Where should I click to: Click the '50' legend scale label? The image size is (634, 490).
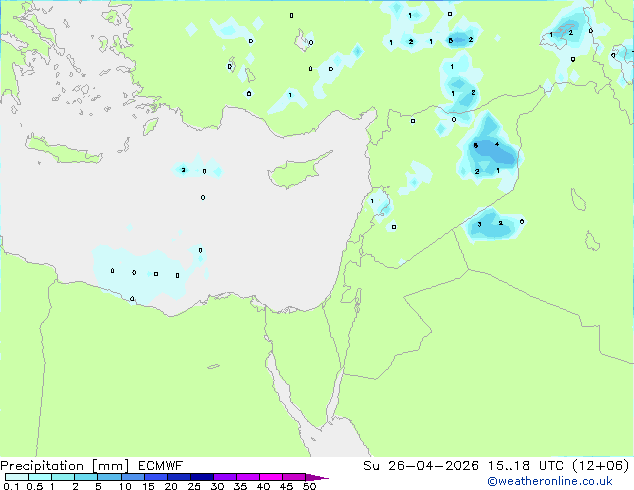click(309, 486)
